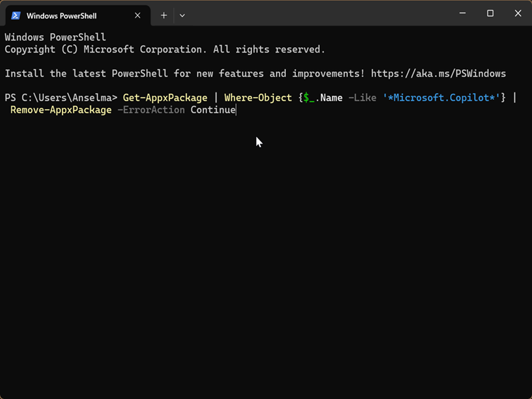Image resolution: width=532 pixels, height=399 pixels.
Task: Close the terminal window
Action: 518,13
